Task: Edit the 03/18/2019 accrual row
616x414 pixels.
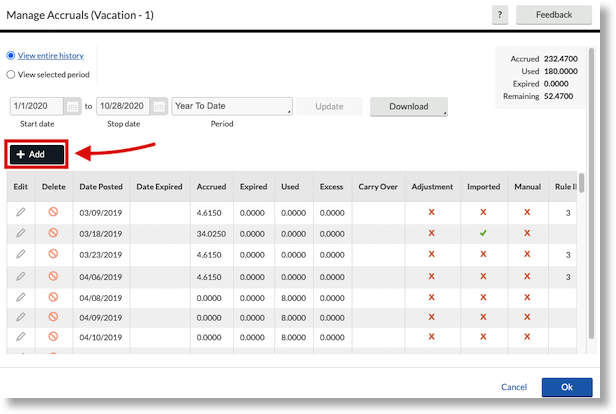Action: click(20, 233)
